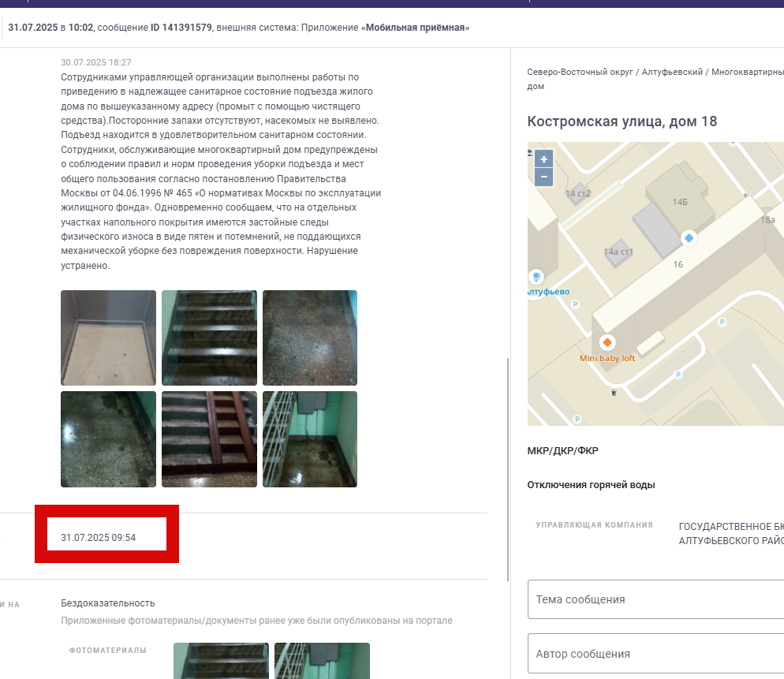Click the Мобильная приёмная source label
The height and width of the screenshot is (679, 784).
[415, 28]
